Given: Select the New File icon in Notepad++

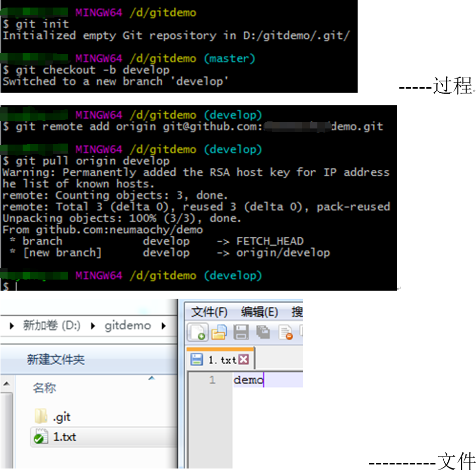Looking at the screenshot, I should point(197,331).
